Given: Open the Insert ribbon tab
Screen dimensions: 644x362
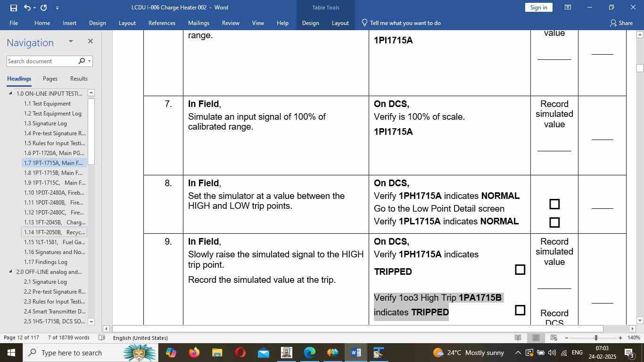Looking at the screenshot, I should (x=69, y=23).
